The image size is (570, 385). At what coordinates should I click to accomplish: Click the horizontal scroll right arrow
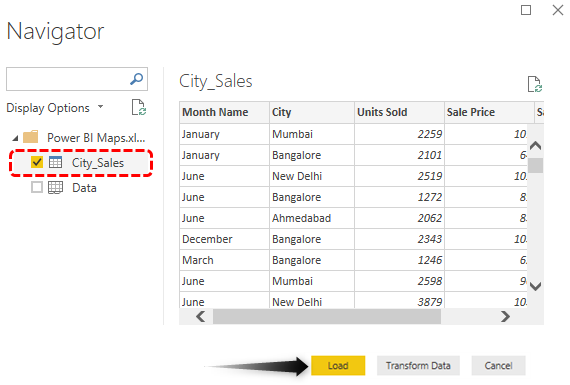coord(505,316)
